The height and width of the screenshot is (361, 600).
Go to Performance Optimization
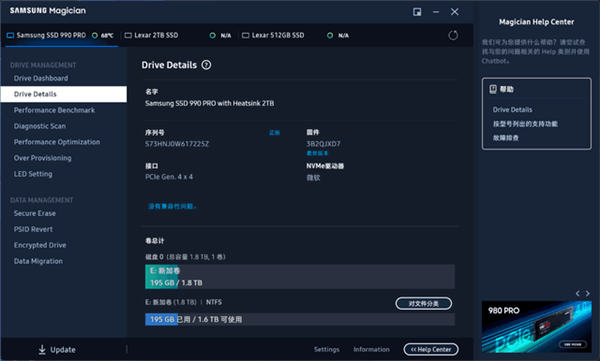coord(57,142)
